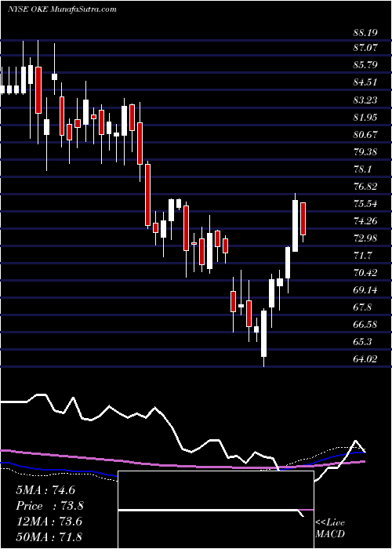The width and height of the screenshot is (392, 549).
Task: Click the 74.26 price label
Action: (365, 221)
